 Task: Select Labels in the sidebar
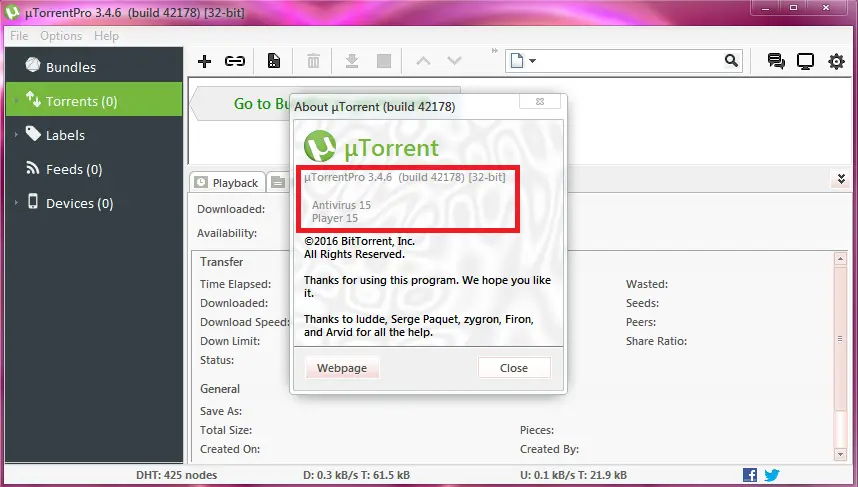tap(94, 135)
